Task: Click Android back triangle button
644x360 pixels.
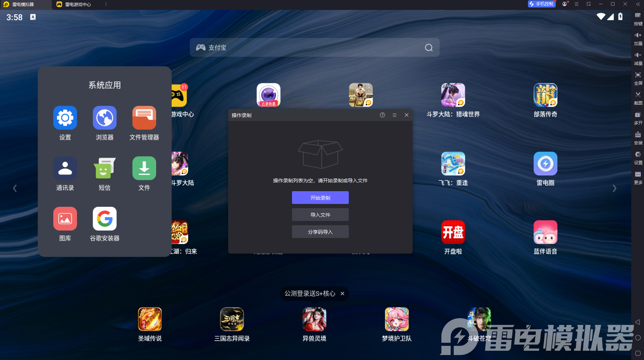Action: click(x=638, y=322)
